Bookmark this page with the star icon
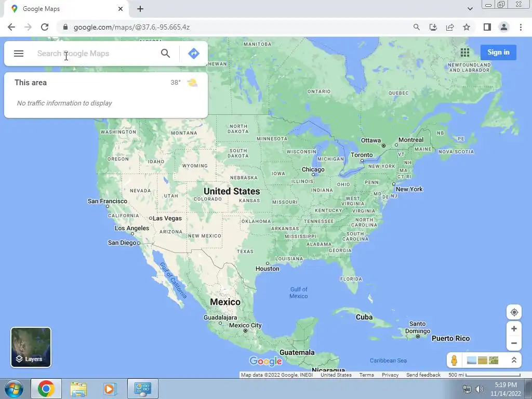 point(467,27)
